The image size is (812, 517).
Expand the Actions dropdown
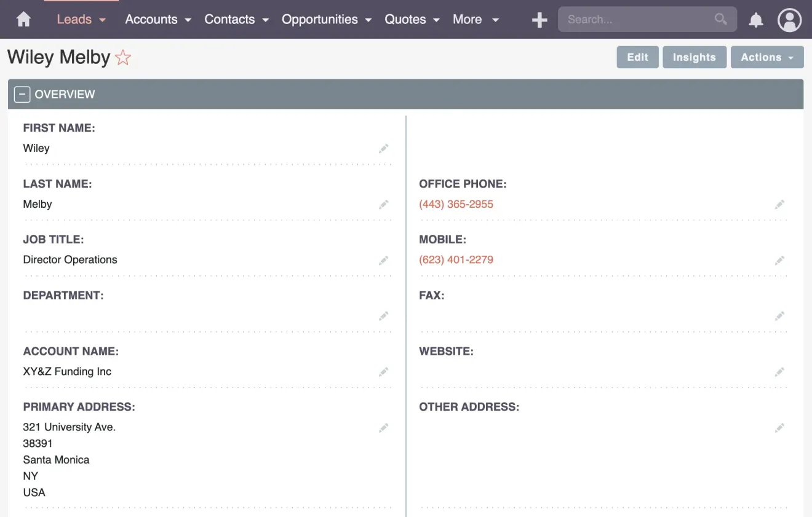(x=767, y=57)
